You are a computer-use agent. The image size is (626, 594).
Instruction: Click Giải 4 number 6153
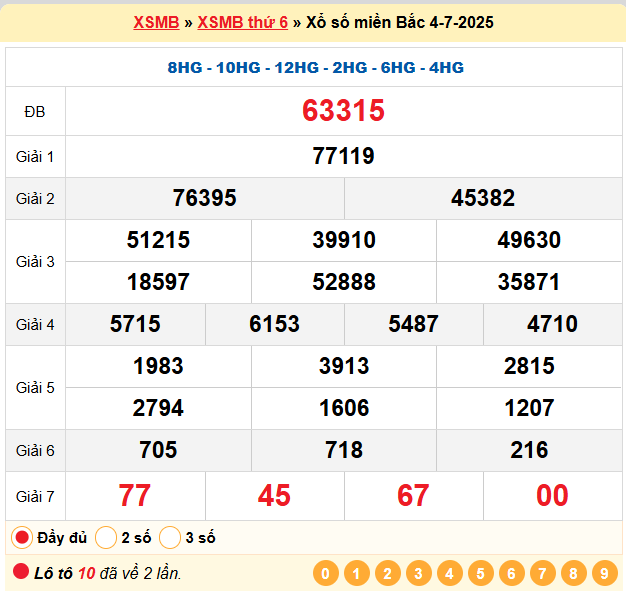click(x=274, y=324)
